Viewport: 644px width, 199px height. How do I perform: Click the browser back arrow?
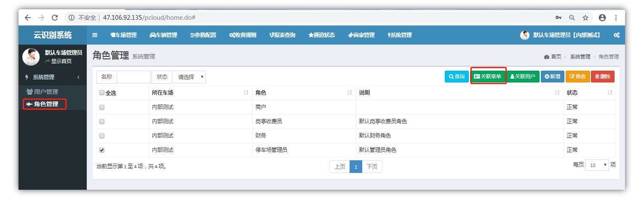pos(28,18)
